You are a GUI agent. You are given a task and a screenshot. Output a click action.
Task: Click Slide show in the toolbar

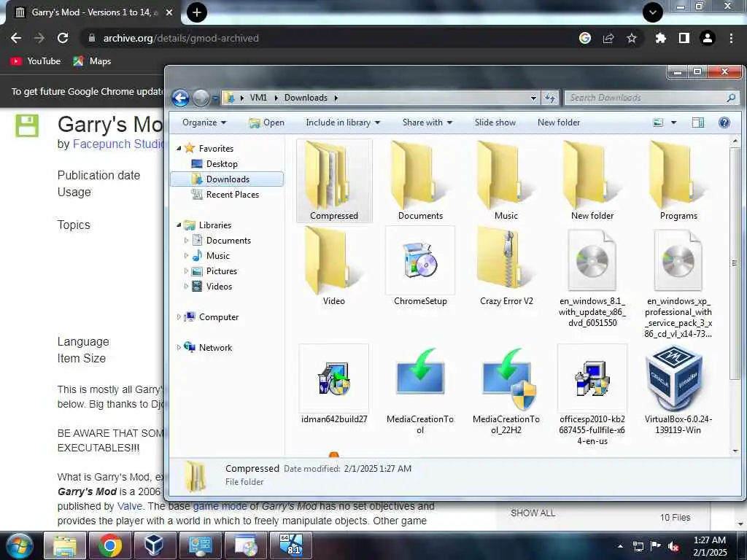point(495,122)
